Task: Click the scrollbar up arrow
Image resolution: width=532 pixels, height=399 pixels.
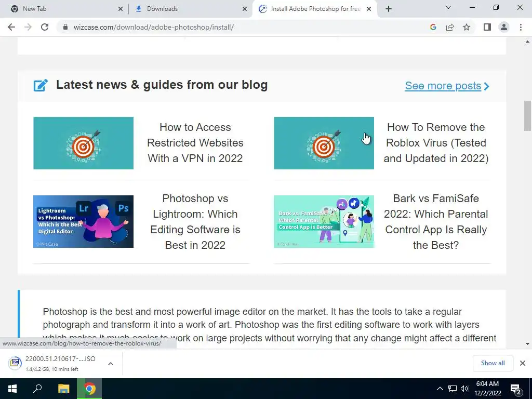Action: tap(527, 42)
